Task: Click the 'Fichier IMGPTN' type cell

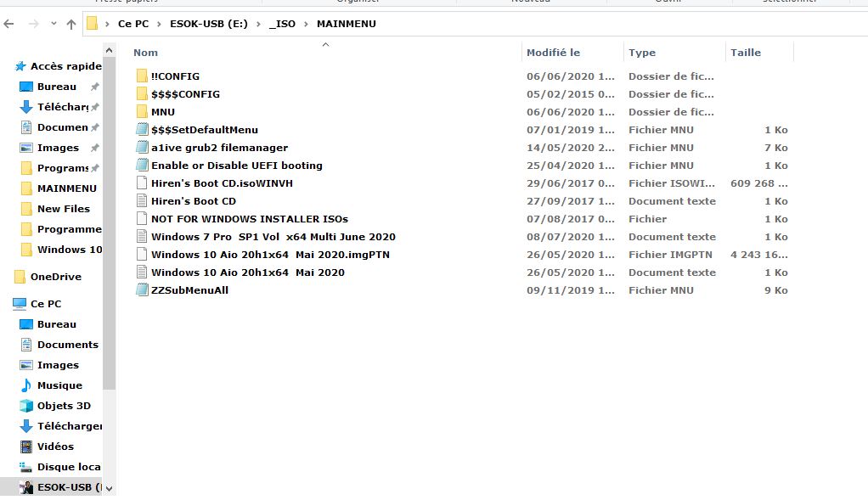Action: (x=670, y=255)
